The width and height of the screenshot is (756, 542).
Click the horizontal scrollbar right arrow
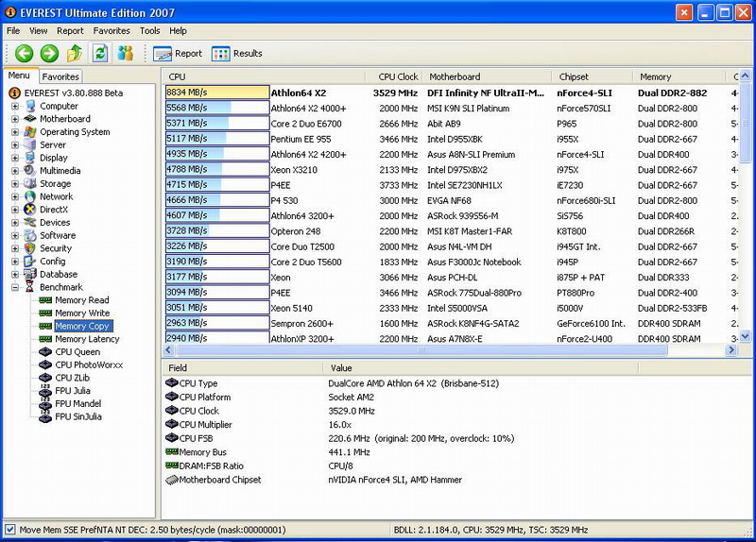730,349
